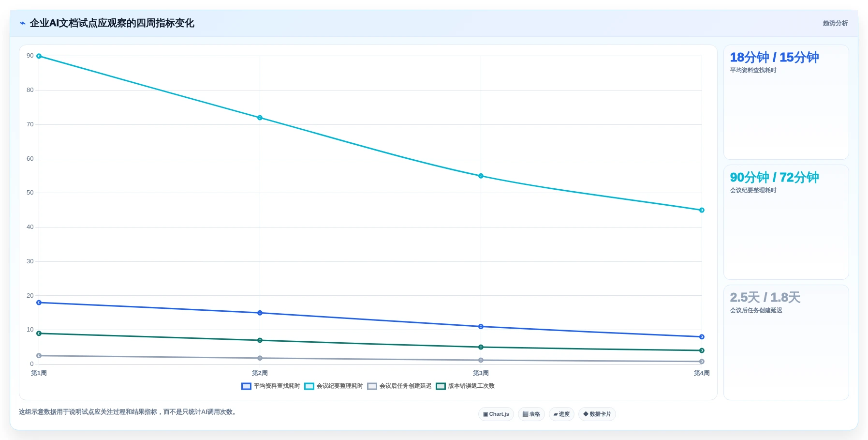Click the blue data point at 第2周 (15)
This screenshot has height=440, width=868.
click(x=260, y=313)
